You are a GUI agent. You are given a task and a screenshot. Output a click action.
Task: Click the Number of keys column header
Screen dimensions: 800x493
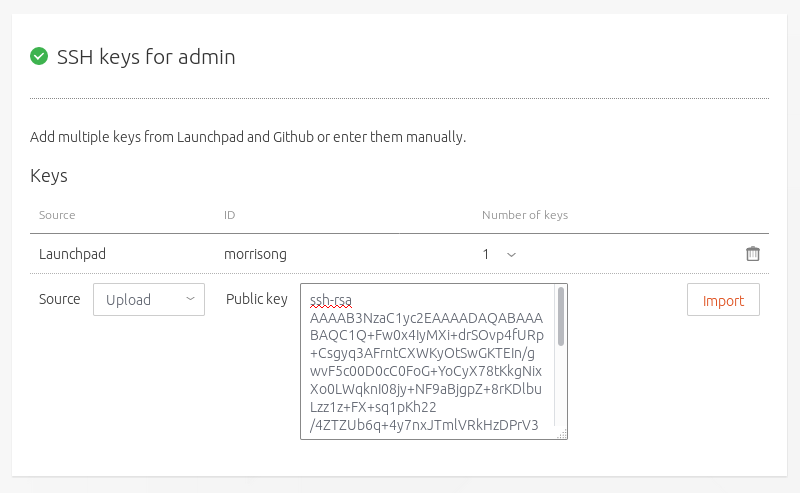pyautogui.click(x=525, y=215)
